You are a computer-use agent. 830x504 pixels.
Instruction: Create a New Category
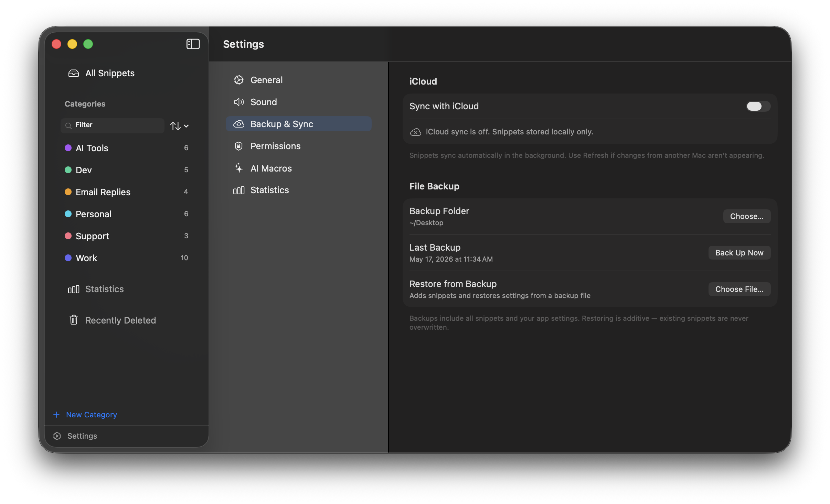point(85,415)
